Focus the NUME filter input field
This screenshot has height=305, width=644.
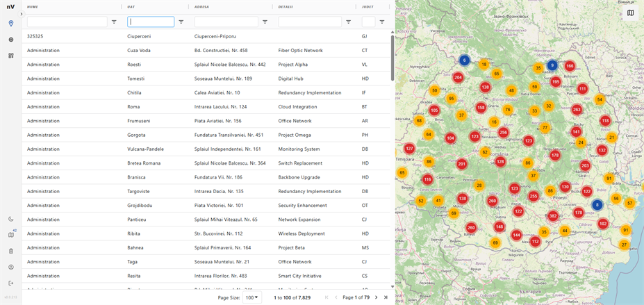tap(67, 22)
